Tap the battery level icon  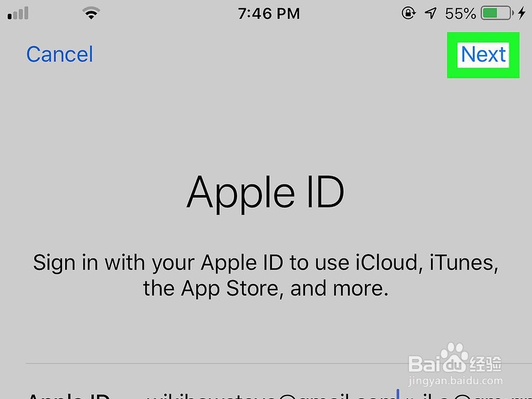(497, 13)
